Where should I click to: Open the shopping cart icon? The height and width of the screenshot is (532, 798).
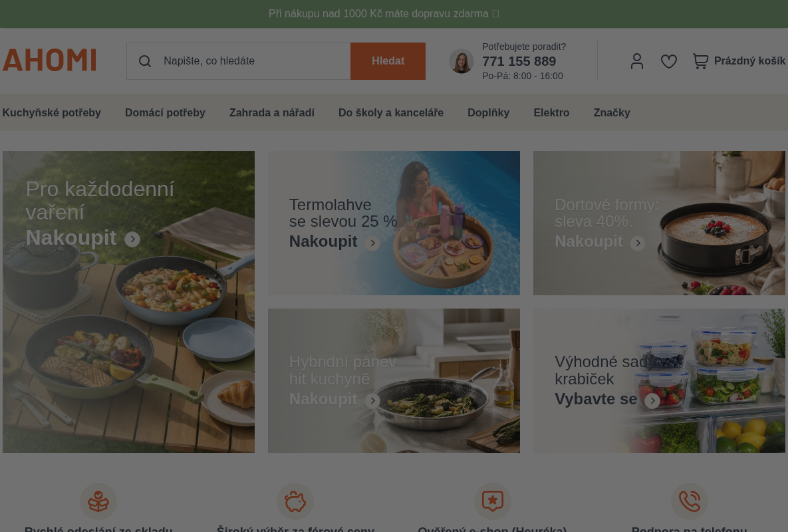pos(700,61)
